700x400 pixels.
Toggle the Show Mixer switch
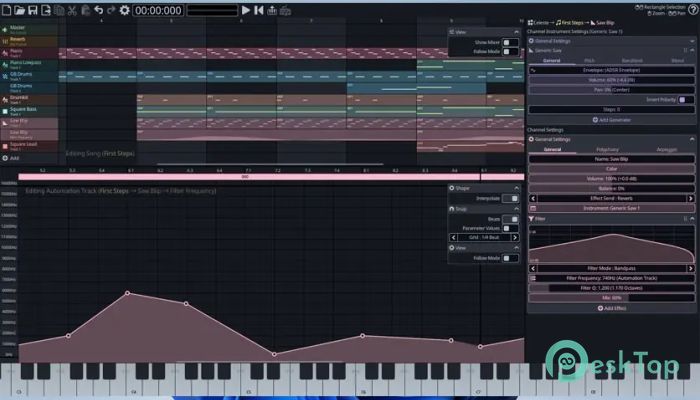point(510,42)
